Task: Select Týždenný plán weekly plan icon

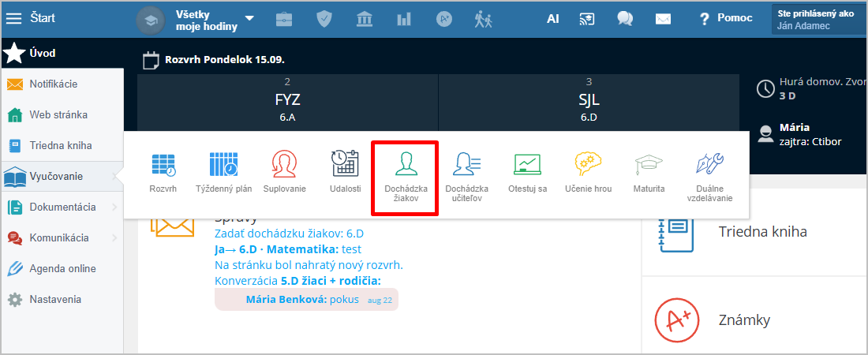Action: [223, 164]
